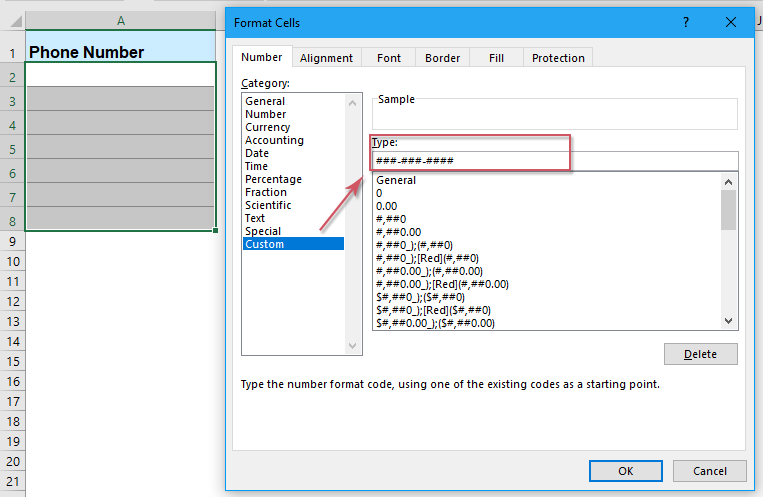
Task: Pick the 0.00 format code
Action: pyautogui.click(x=387, y=206)
